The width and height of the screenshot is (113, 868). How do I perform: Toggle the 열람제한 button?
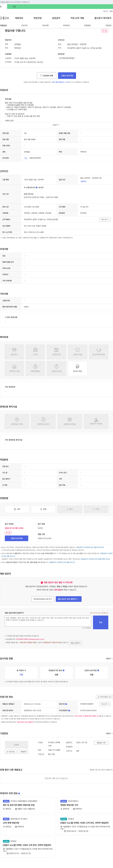coord(23,752)
